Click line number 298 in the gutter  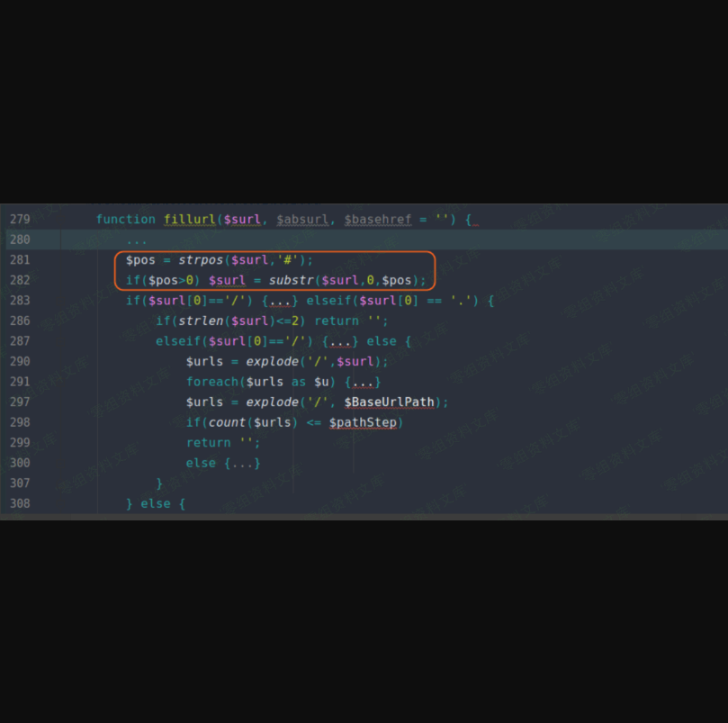[x=20, y=422]
